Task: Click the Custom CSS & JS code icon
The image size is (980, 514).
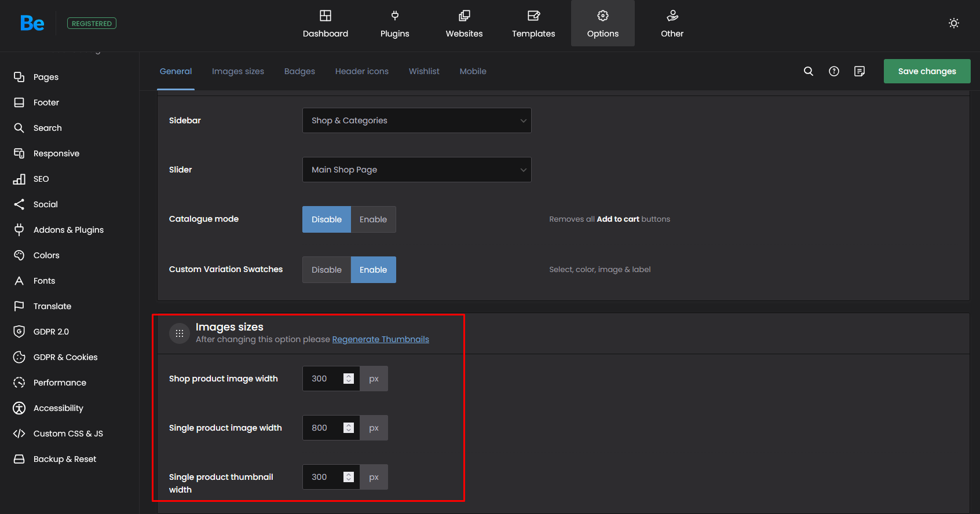Action: tap(19, 434)
